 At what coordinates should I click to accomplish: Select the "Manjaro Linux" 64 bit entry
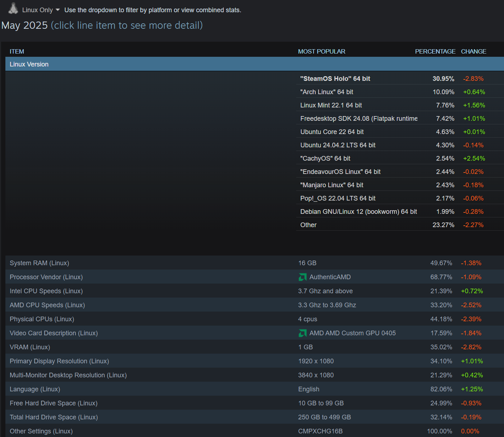pyautogui.click(x=400, y=185)
